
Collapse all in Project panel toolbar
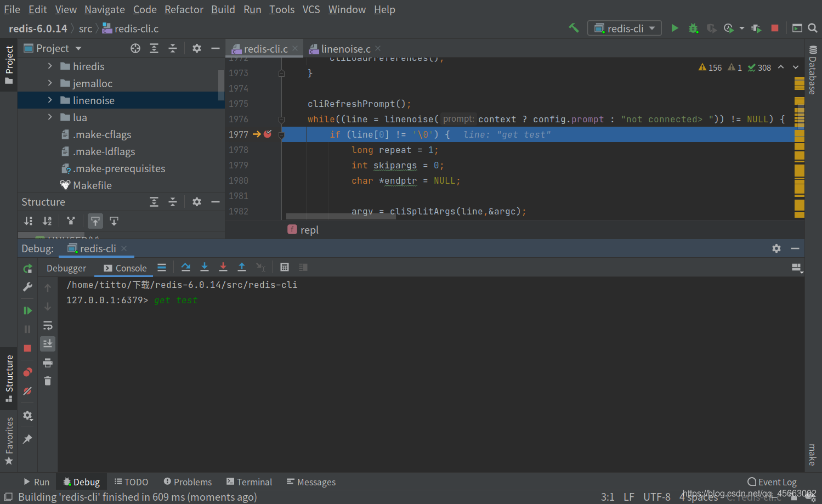click(173, 48)
